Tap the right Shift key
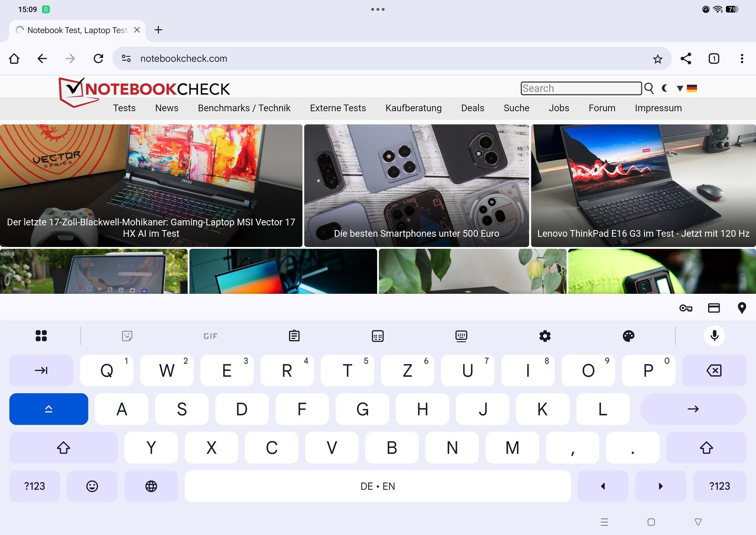Image resolution: width=756 pixels, height=535 pixels. click(x=706, y=448)
